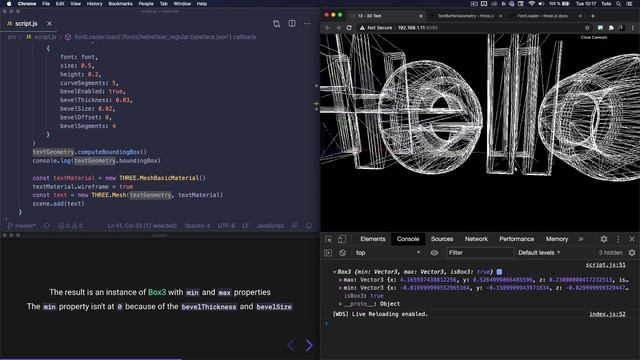Click the console Filter field

[x=480, y=253]
